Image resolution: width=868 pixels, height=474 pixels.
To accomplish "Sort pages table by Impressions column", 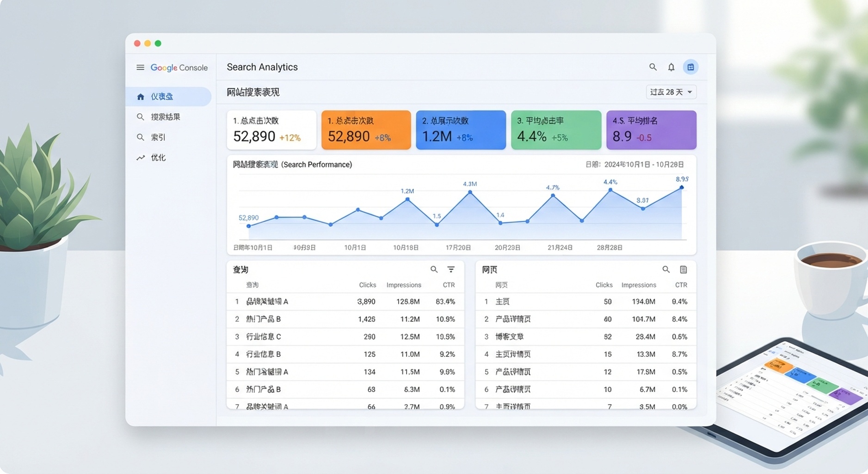I will 639,285.
